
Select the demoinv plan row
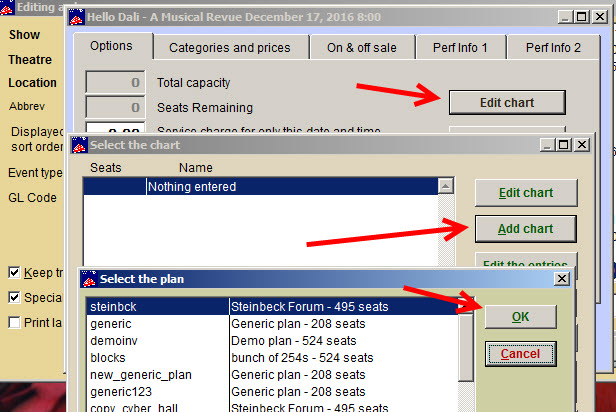(x=272, y=341)
